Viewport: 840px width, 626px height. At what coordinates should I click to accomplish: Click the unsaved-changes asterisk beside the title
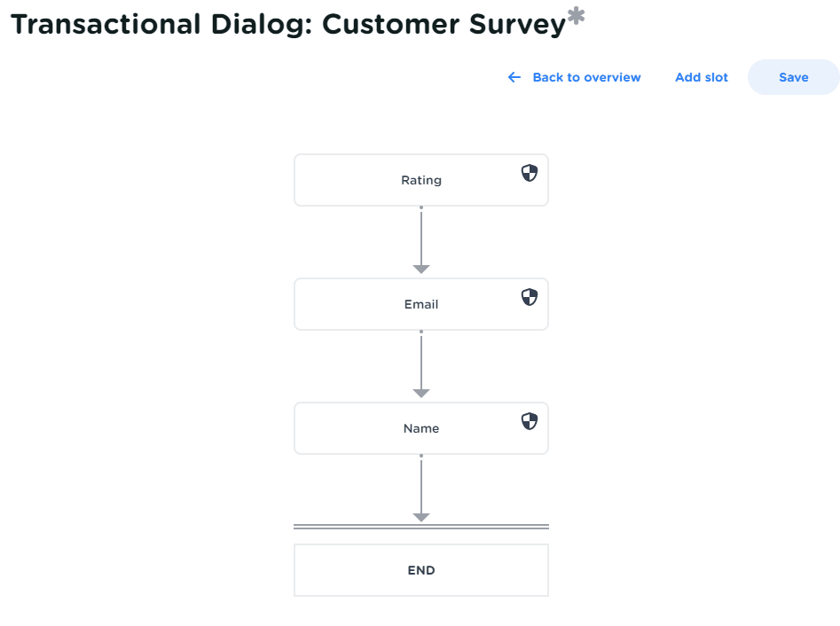tap(577, 17)
